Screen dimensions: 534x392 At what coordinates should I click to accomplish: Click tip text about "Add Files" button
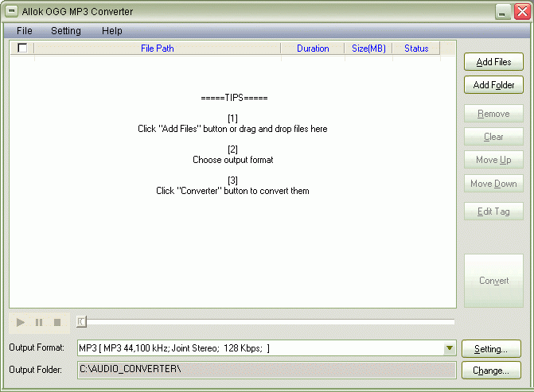tap(232, 129)
